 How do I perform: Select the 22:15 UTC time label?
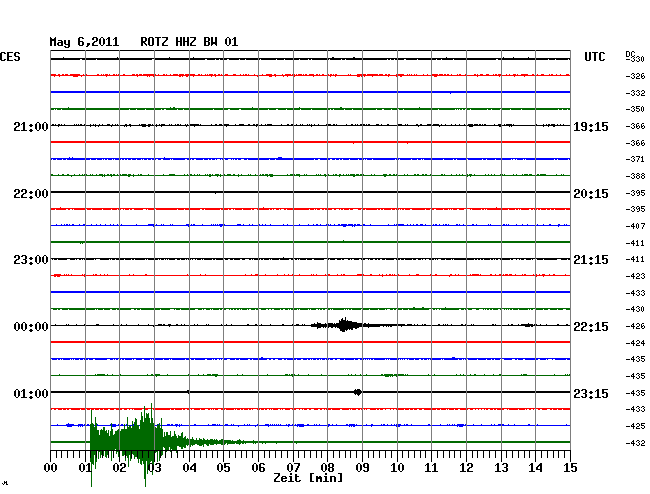591,327
